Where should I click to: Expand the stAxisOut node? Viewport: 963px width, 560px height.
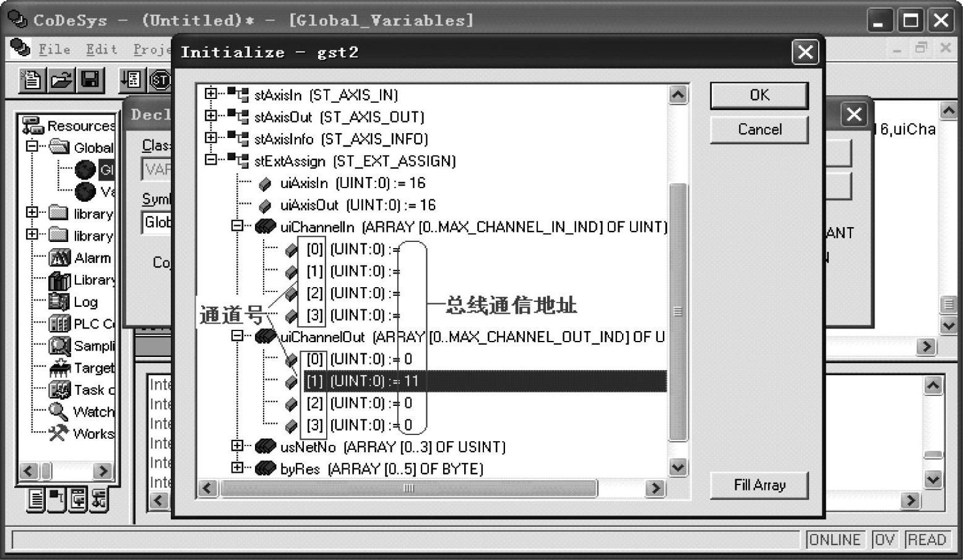pos(211,116)
